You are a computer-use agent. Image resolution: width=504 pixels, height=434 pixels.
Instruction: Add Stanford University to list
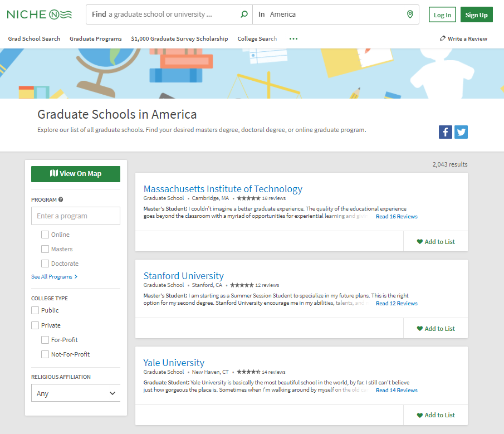(x=436, y=329)
